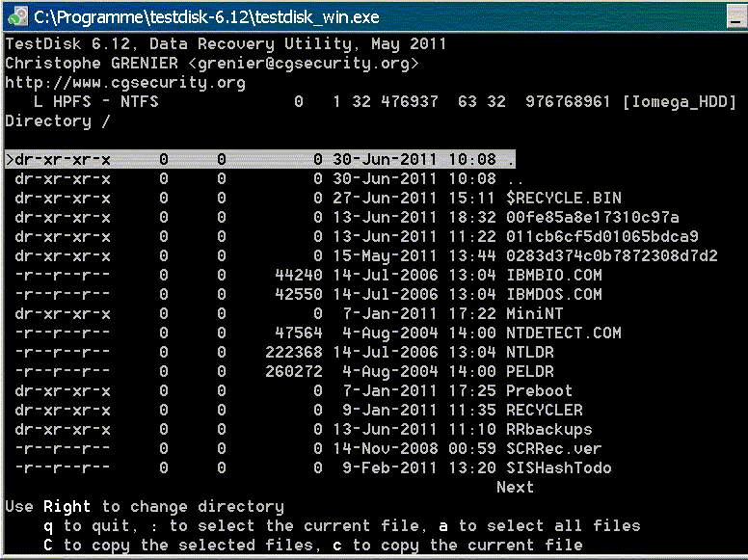748x560 pixels.
Task: Click Next to show more files
Action: (x=515, y=488)
